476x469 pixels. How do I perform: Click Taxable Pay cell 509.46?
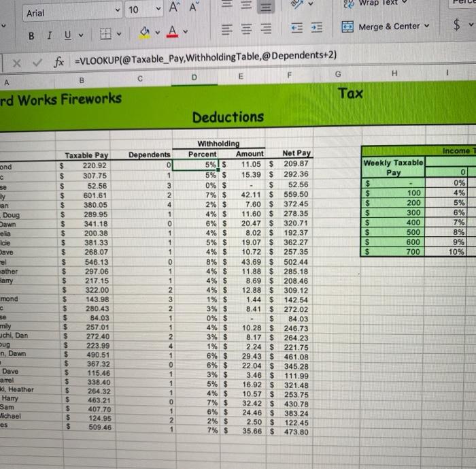(x=89, y=427)
